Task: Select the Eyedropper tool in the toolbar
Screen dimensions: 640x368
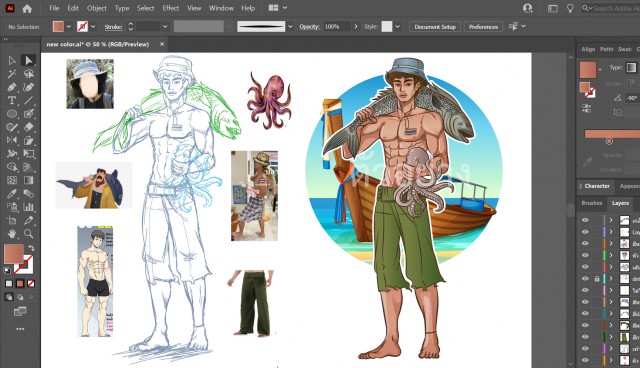Action: [x=12, y=193]
